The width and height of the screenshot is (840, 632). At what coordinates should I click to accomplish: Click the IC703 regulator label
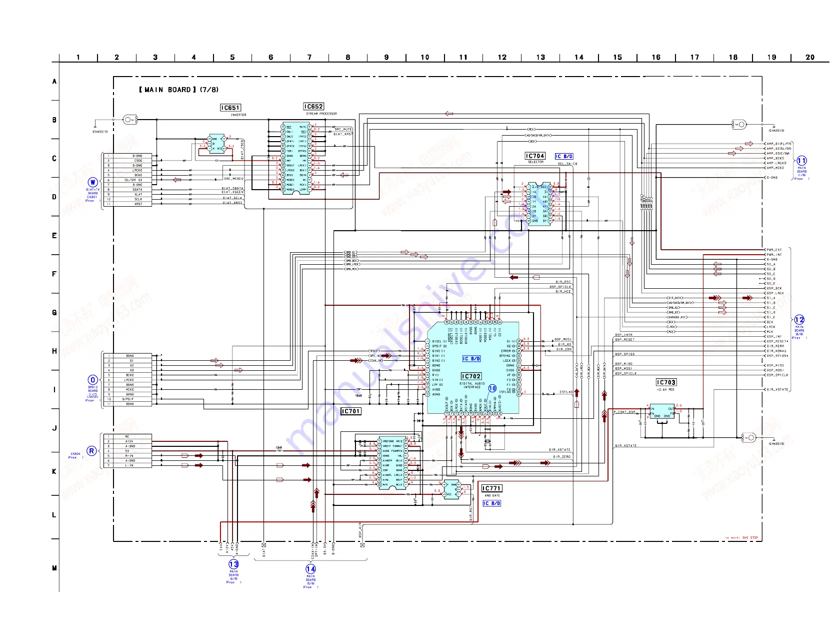[666, 382]
